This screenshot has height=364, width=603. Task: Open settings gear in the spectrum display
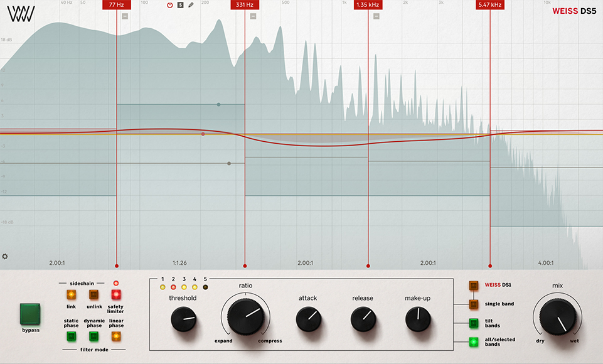5,256
